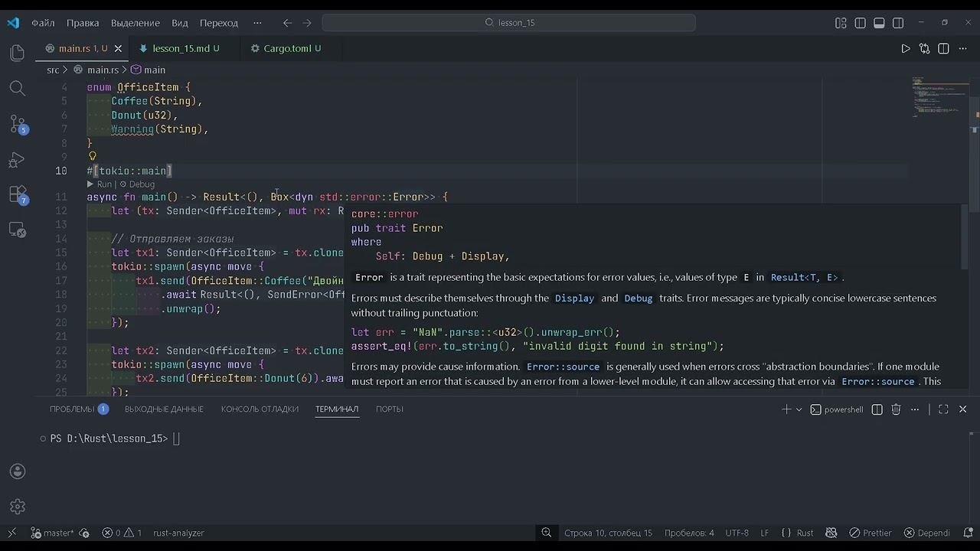Open the Run and Debug view
Image resolution: width=980 pixels, height=551 pixels.
(x=18, y=160)
